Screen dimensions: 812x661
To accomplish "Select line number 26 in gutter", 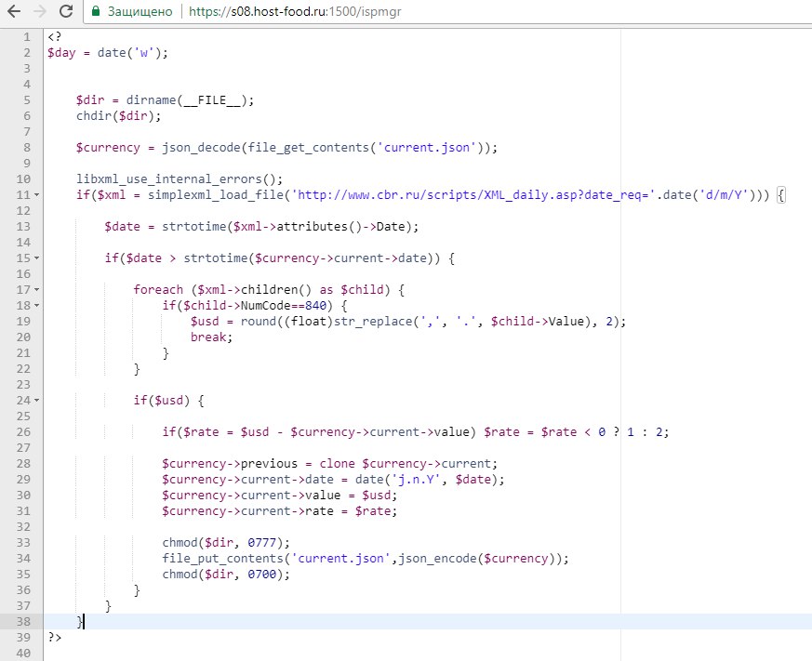I will (x=23, y=431).
